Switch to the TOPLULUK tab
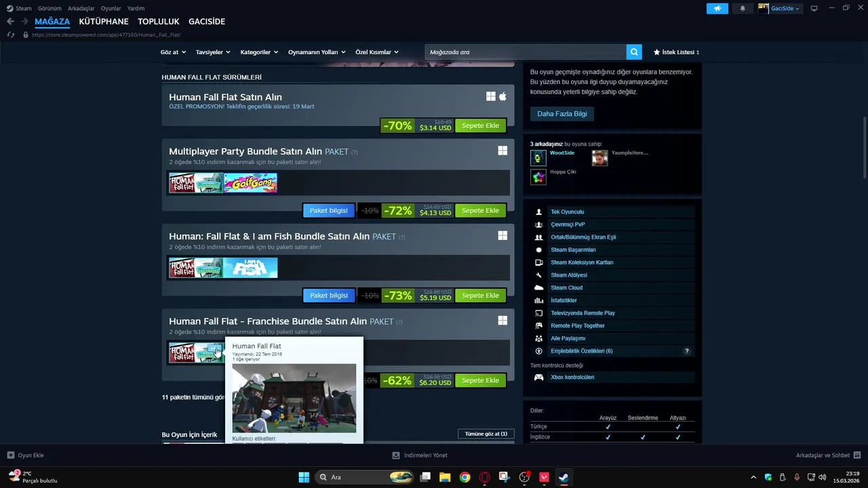This screenshot has height=488, width=868. tap(159, 22)
